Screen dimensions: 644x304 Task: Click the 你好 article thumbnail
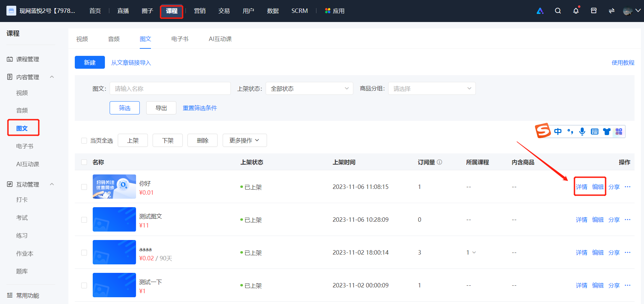(x=114, y=187)
